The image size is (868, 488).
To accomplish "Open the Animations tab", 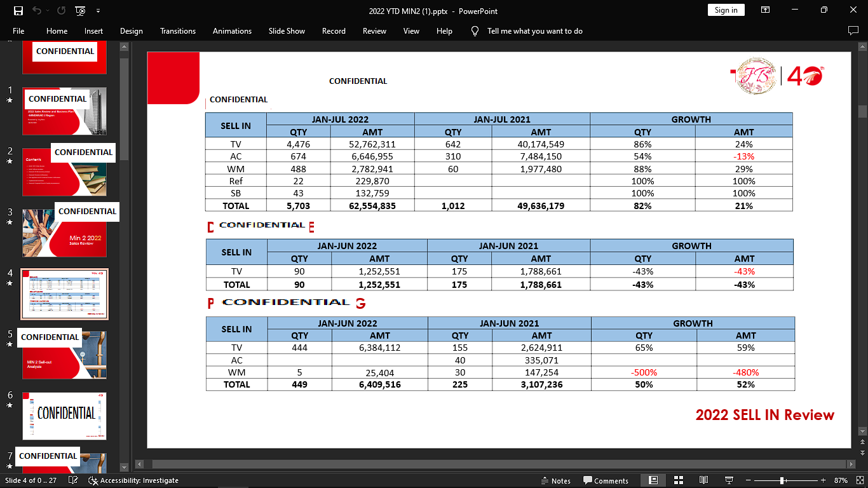I will [x=232, y=30].
